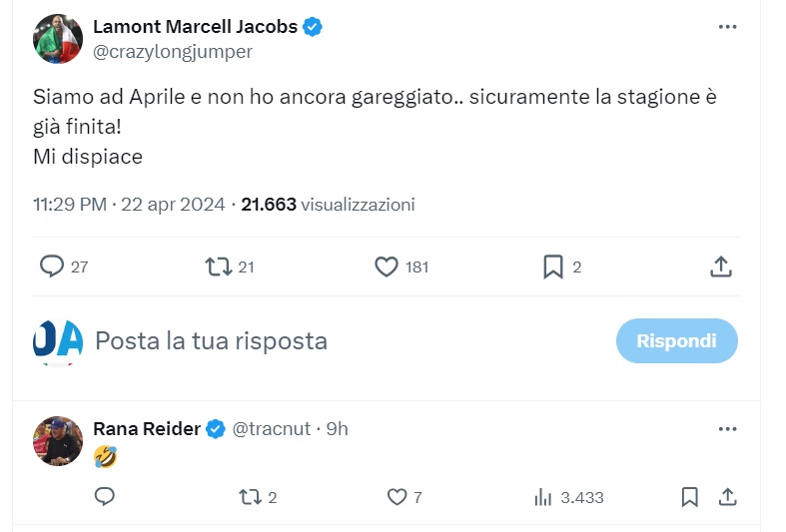Open the @crazylongjumper profile handle
Viewport: 786px width, 532px height.
(x=172, y=52)
